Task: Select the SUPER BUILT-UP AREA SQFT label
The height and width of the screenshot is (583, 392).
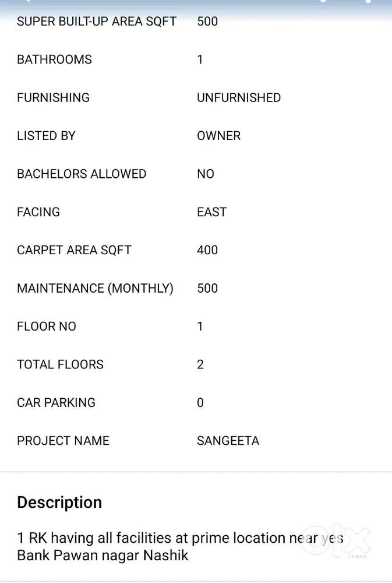Action: pos(96,22)
